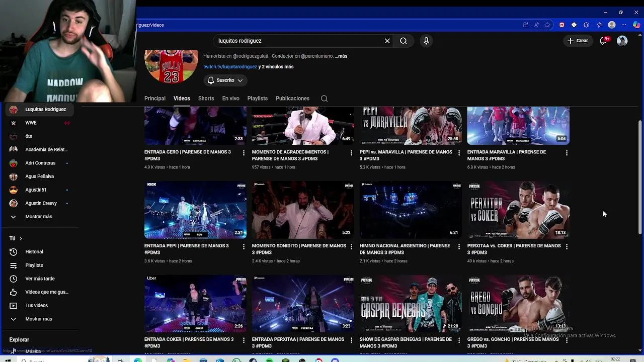Viewport: 644px width, 362px height.
Task: Open Luquitas Rodriguez subscription in sidebar
Action: click(x=39, y=110)
